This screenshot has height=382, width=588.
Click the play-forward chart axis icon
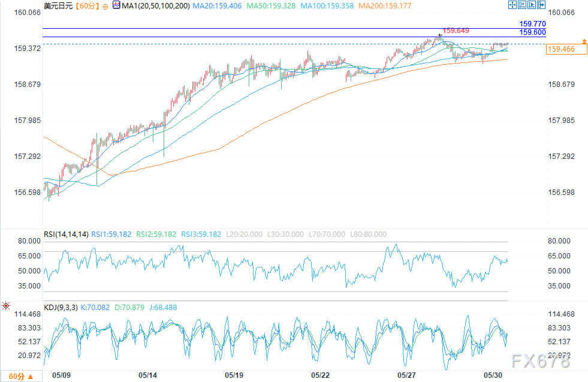(532, 5)
